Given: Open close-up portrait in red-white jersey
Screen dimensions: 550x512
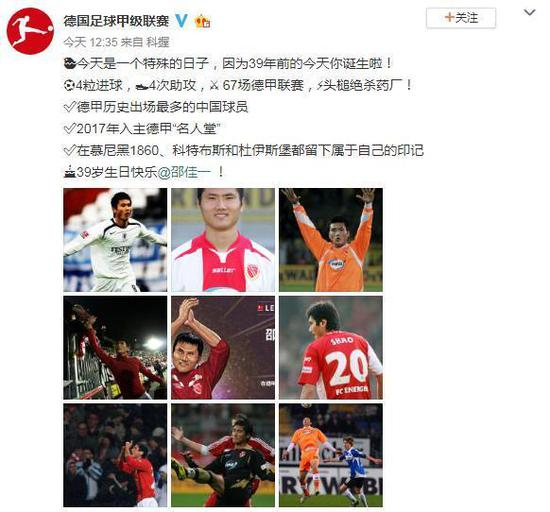Looking at the screenshot, I should pyautogui.click(x=223, y=240).
